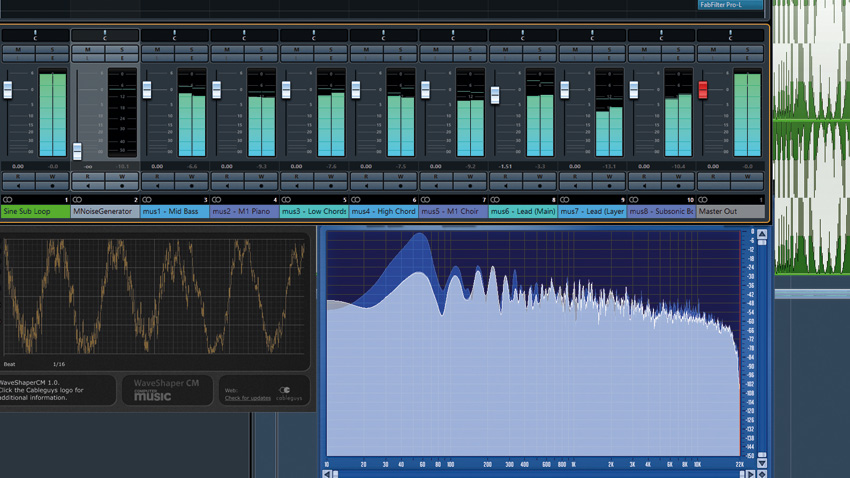The image size is (850, 478).
Task: Select the mus1 - Mid Bass channel name
Action: click(x=175, y=211)
